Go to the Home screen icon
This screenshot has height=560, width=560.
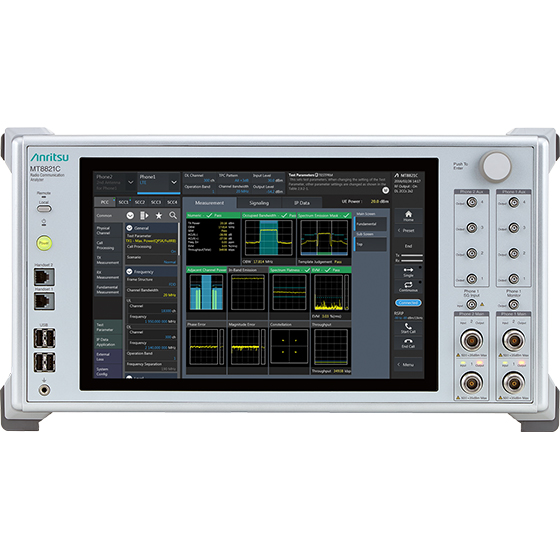tap(408, 216)
